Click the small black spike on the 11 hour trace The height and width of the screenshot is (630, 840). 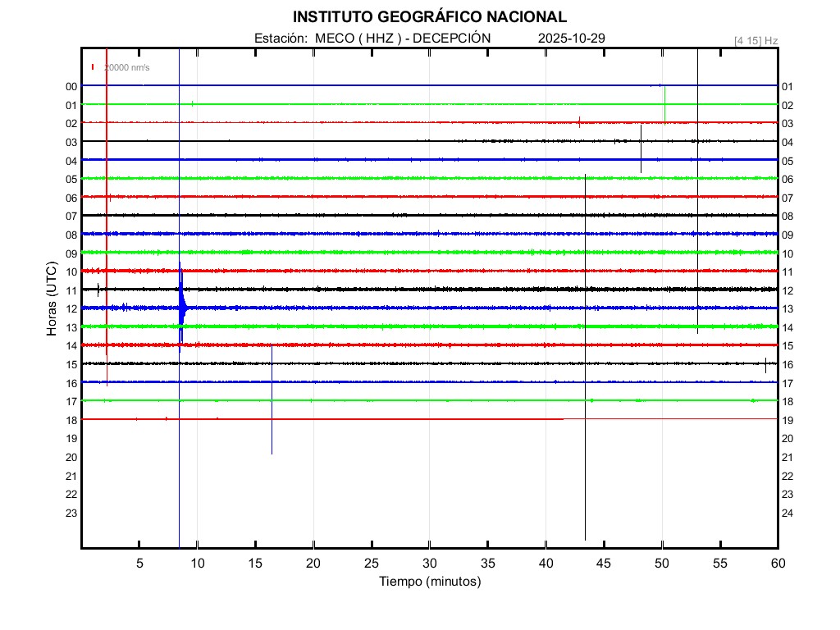point(98,289)
